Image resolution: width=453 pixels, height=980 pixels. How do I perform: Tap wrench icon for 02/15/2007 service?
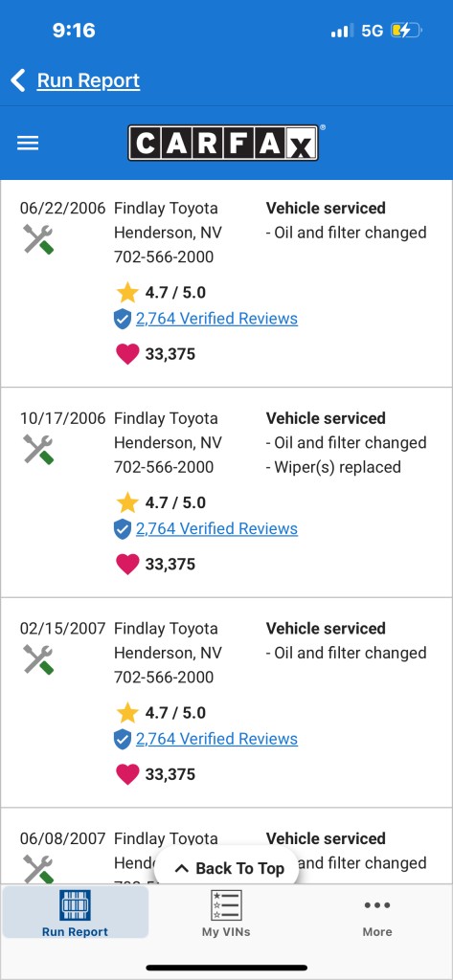tap(38, 658)
